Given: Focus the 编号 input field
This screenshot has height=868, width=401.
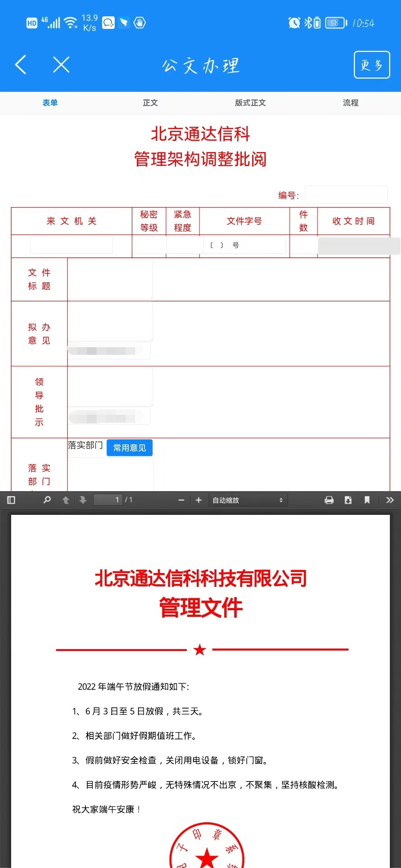Looking at the screenshot, I should pyautogui.click(x=346, y=195).
